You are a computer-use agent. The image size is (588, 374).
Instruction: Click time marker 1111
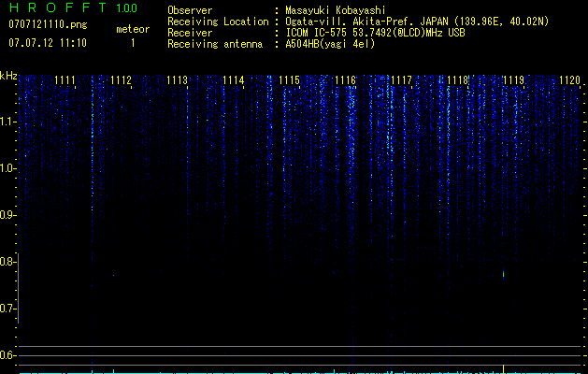[65, 80]
